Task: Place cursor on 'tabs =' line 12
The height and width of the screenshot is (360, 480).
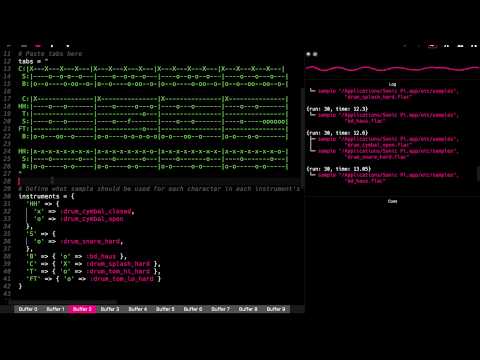Action: [x=33, y=61]
